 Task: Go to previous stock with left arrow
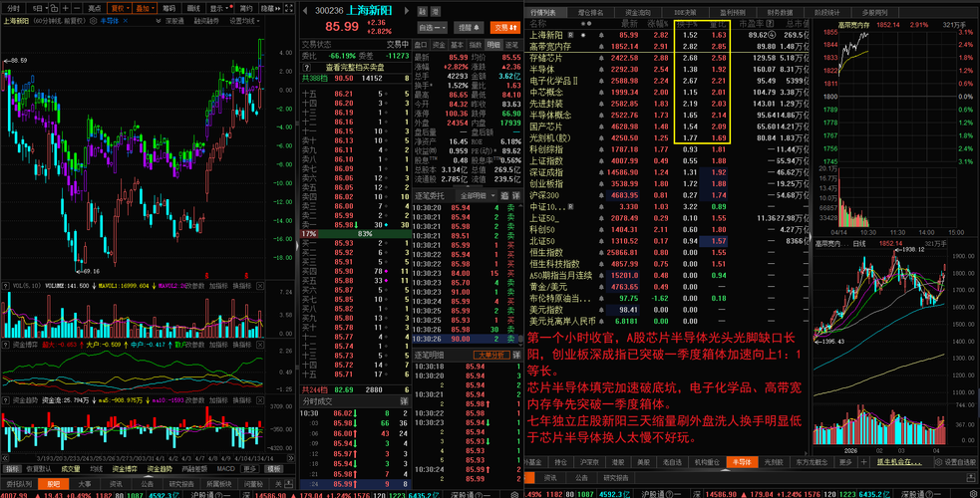tap(305, 11)
